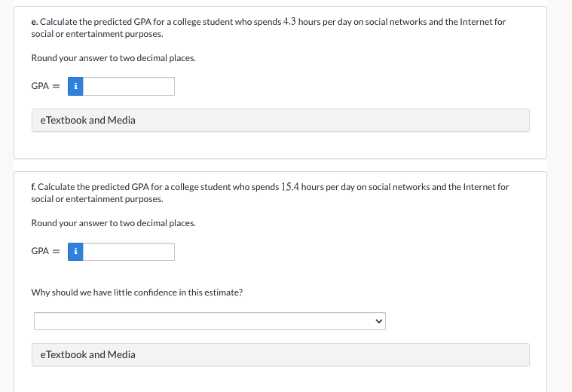The height and width of the screenshot is (392, 572).
Task: Click the info icon beside part e GPA field
Action: click(75, 86)
